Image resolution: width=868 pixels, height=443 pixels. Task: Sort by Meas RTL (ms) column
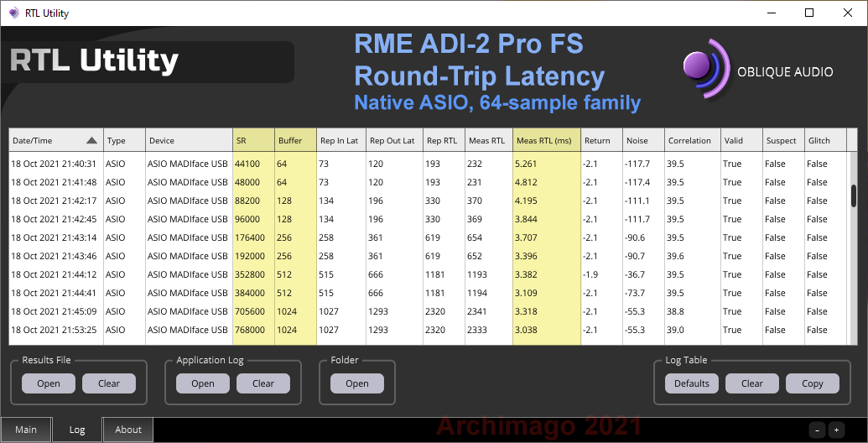(546, 141)
